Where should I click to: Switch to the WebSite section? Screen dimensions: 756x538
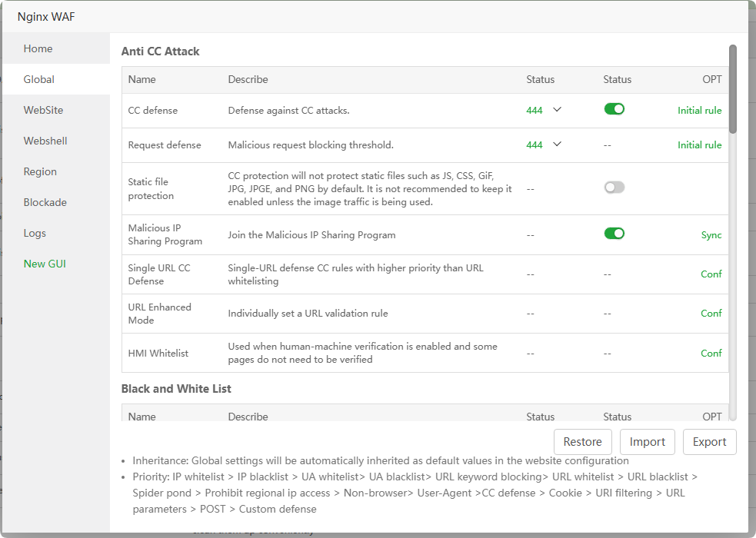pos(43,110)
